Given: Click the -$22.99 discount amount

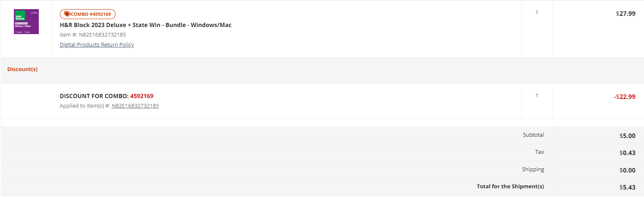Looking at the screenshot, I should (624, 97).
